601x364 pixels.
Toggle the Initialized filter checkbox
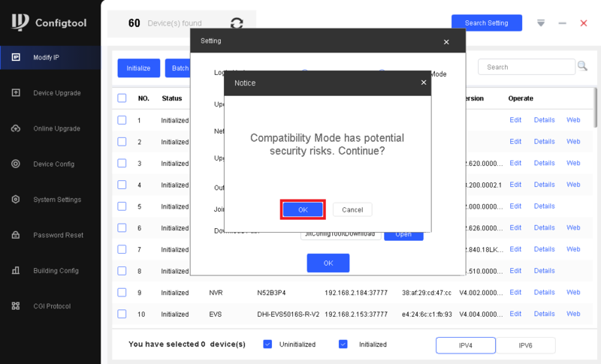click(x=343, y=344)
